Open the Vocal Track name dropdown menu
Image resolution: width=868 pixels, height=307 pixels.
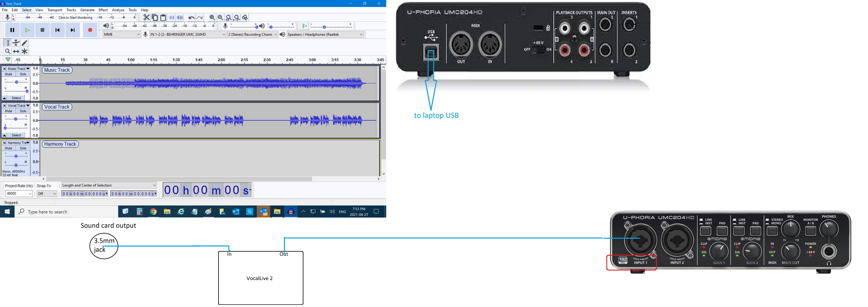point(19,106)
